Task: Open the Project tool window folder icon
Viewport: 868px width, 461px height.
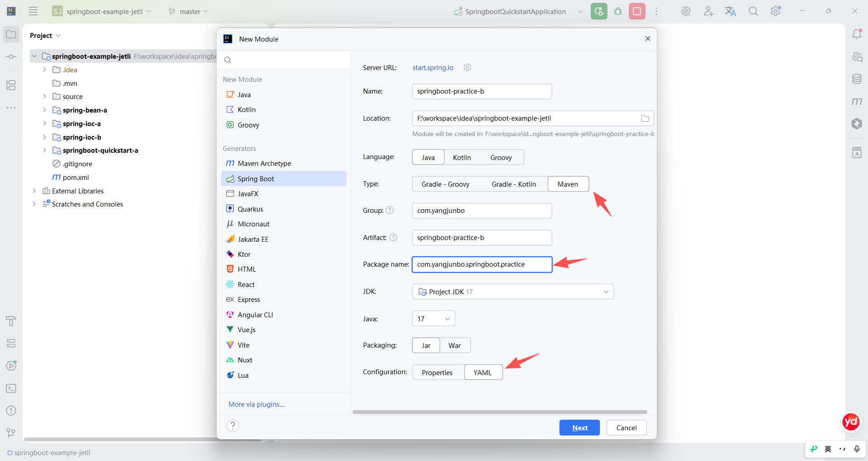Action: click(11, 34)
